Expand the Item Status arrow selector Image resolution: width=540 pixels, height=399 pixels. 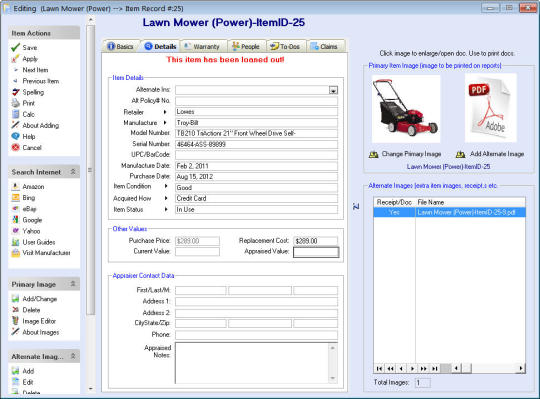pos(166,209)
